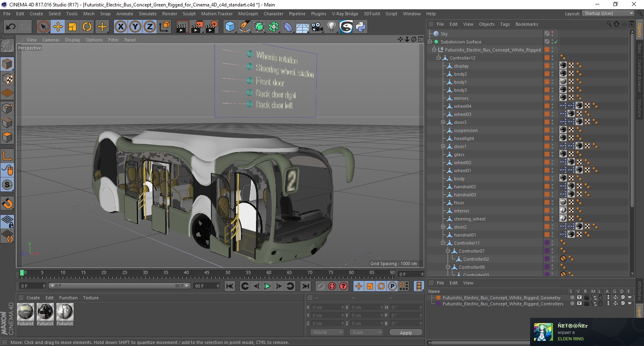644x346 pixels.
Task: Select the Rotate tool
Action: tap(87, 27)
